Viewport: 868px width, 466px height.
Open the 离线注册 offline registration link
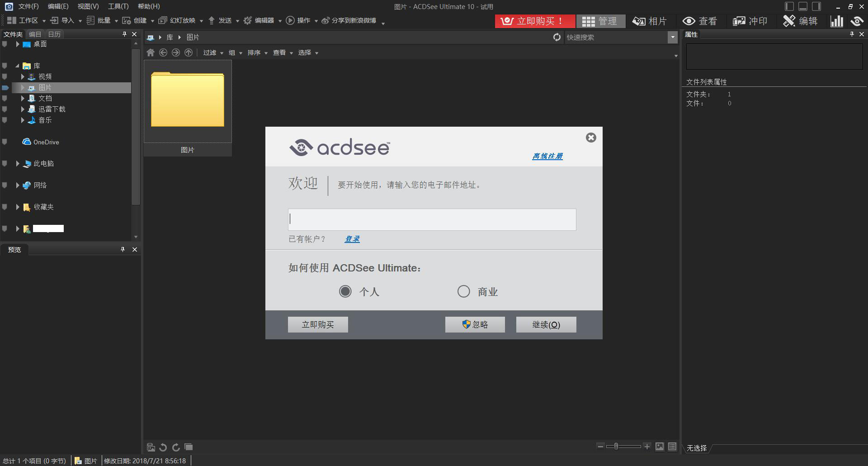point(547,156)
